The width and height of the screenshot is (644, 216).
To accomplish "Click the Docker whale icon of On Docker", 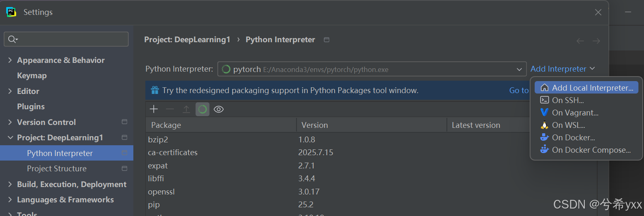I will pos(545,137).
